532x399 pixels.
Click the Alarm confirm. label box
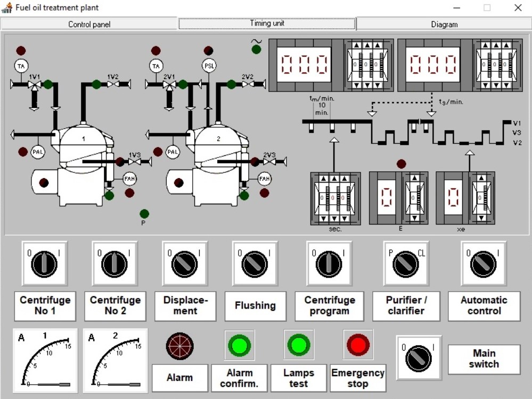[x=239, y=378]
